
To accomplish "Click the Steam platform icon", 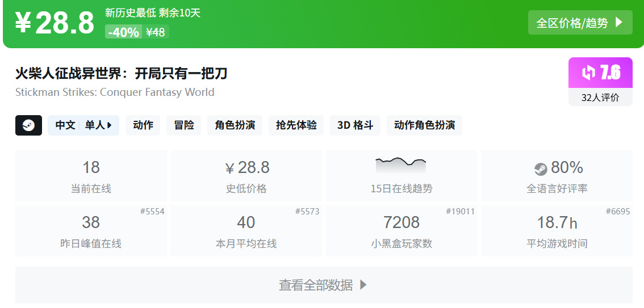I will [x=29, y=125].
